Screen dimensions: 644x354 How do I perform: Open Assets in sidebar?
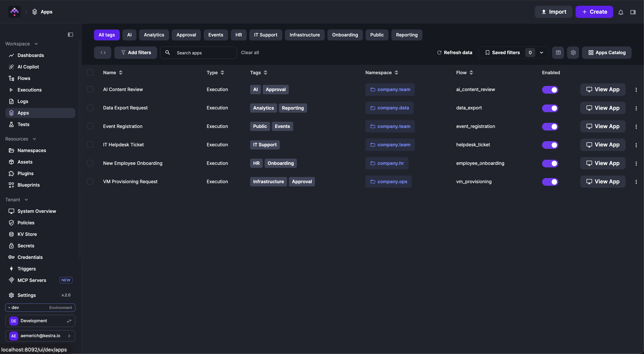(x=40, y=162)
